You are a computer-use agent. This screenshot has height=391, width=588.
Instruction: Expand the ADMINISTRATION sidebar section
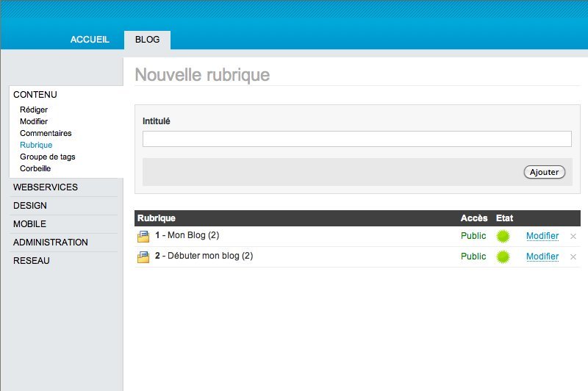(51, 243)
